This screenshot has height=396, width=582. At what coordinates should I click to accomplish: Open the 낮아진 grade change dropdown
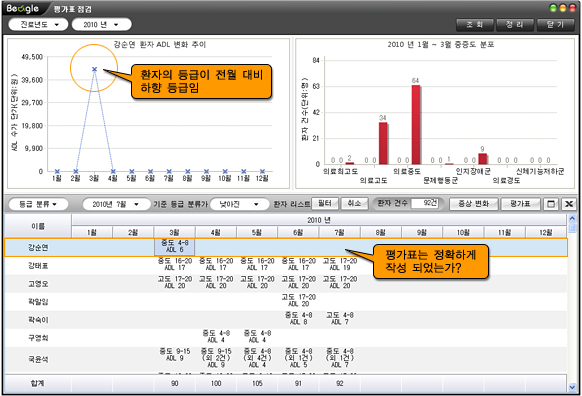point(239,204)
